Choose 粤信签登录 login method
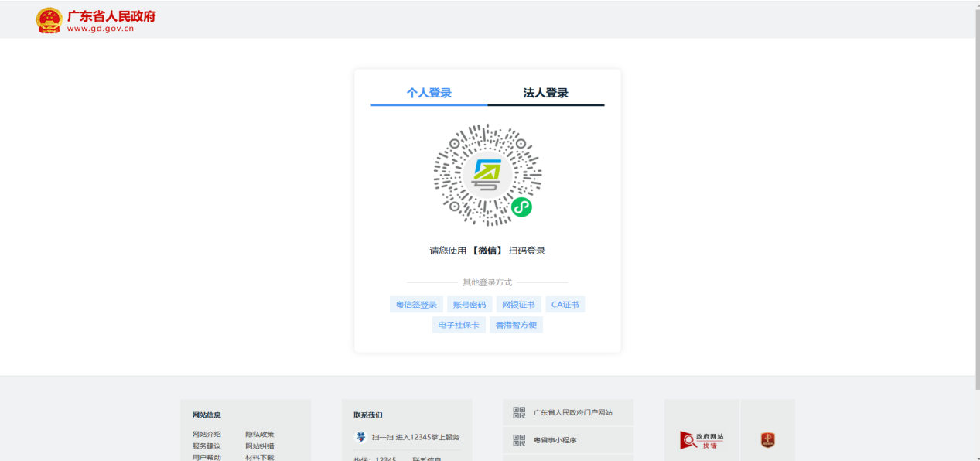Screen dimensions: 980x461 click(417, 305)
